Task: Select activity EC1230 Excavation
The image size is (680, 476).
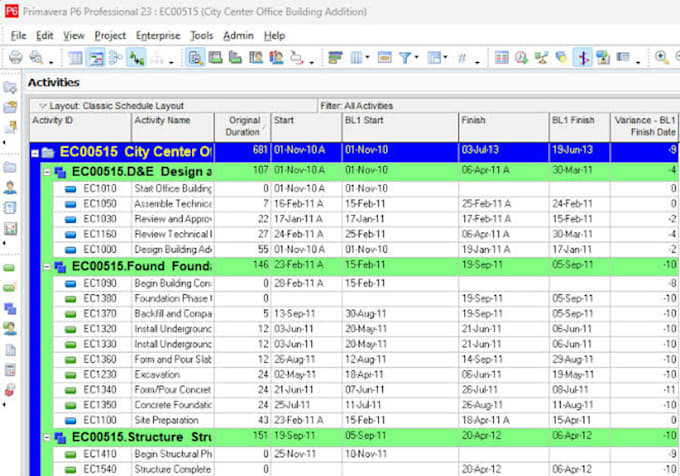Action: 366,374
